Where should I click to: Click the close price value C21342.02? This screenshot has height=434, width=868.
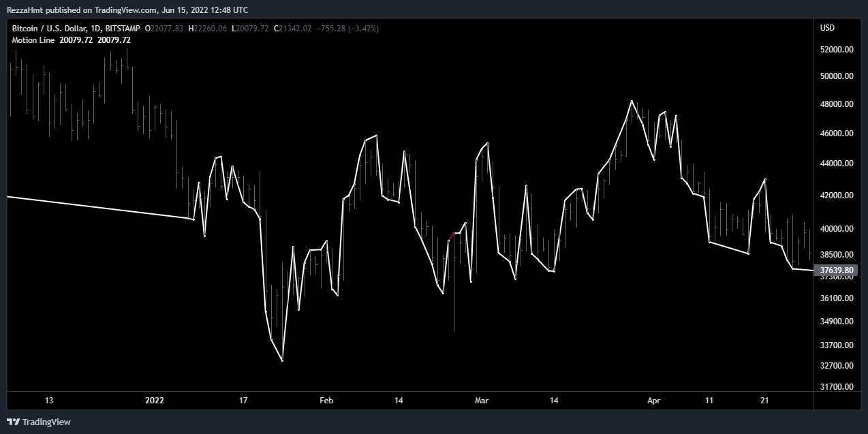click(x=292, y=29)
